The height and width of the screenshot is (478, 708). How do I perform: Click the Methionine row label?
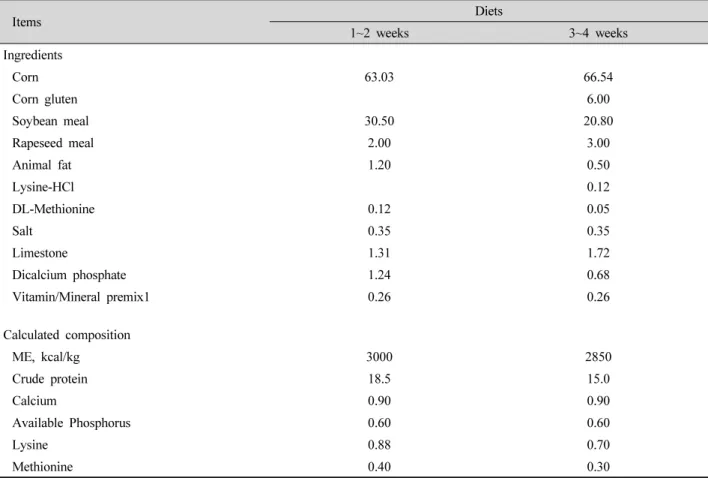pos(42,467)
